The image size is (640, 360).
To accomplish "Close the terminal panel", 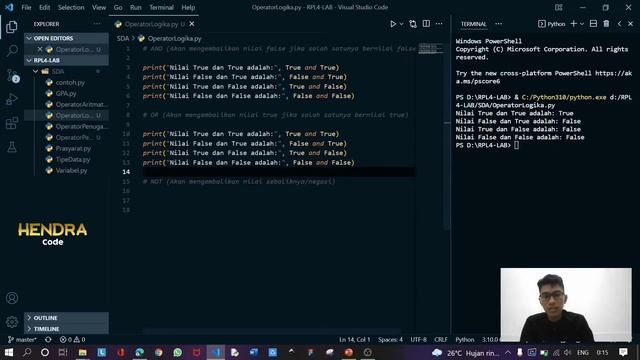I will pos(630,24).
